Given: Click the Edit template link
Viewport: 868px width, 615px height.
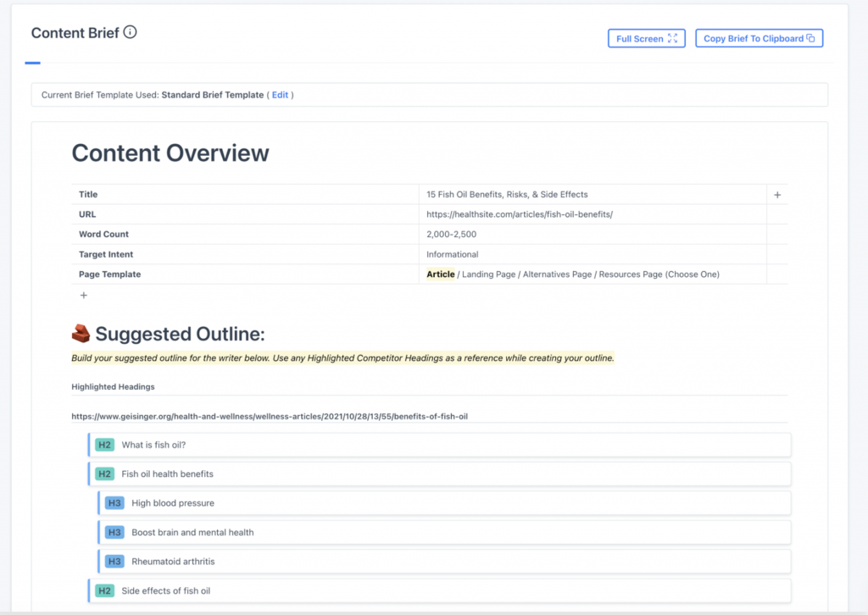Looking at the screenshot, I should [280, 95].
